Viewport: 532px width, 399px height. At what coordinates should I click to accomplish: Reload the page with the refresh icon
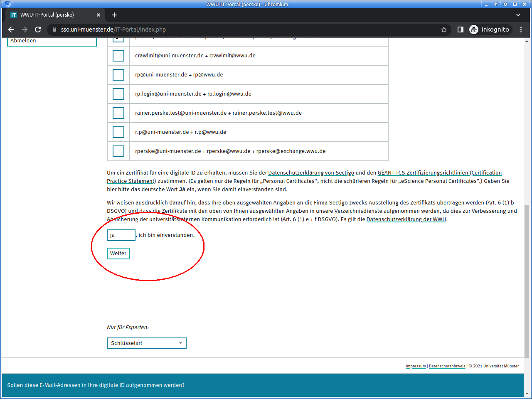[x=38, y=30]
